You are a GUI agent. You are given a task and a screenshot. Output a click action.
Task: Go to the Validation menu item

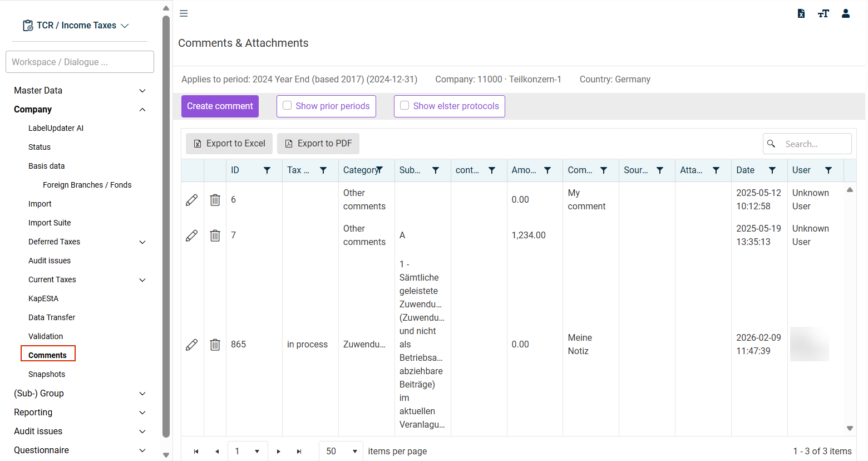46,336
